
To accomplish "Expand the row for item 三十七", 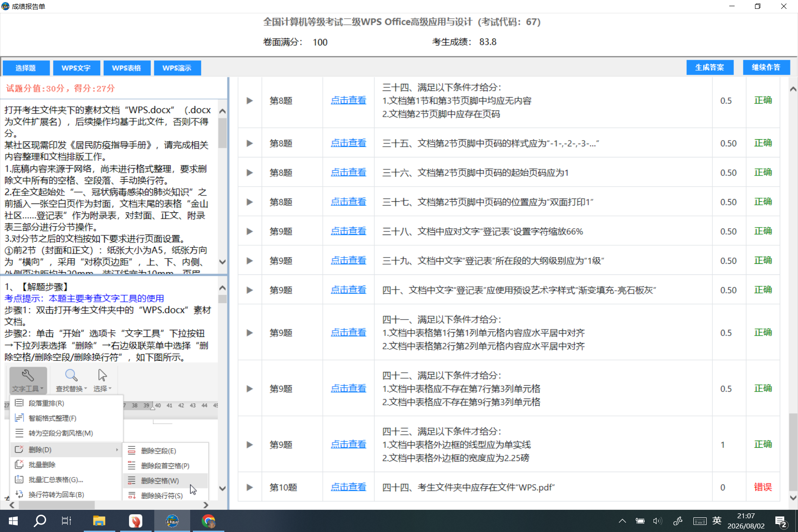I will coord(250,202).
